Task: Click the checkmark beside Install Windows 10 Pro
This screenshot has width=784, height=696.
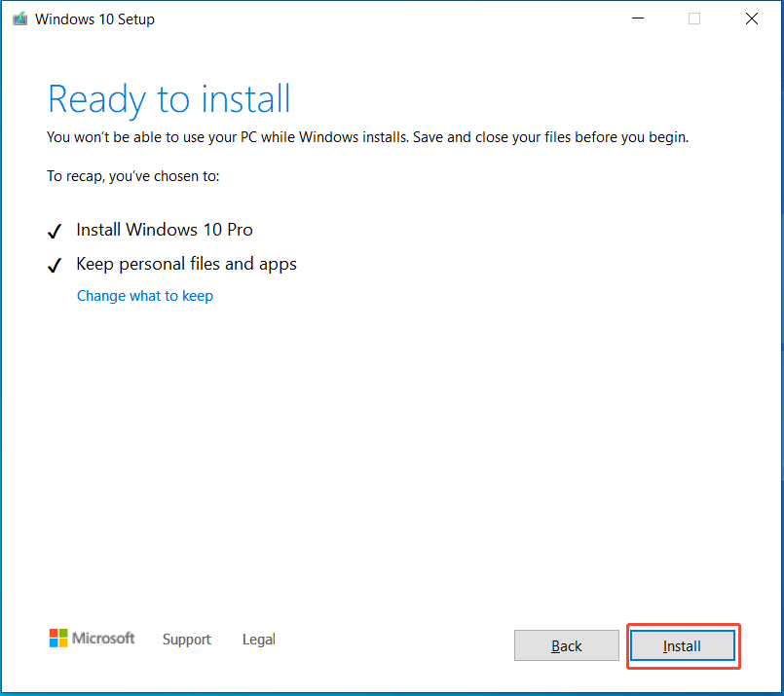Action: [55, 231]
